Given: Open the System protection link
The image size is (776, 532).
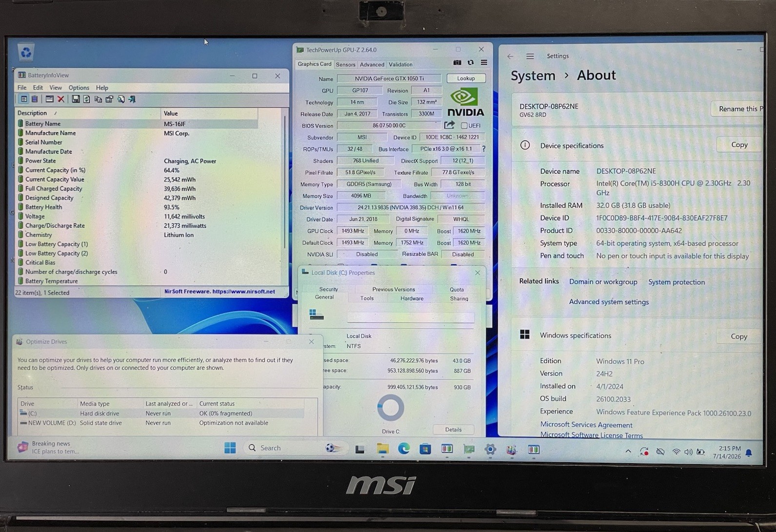Looking at the screenshot, I should (676, 282).
